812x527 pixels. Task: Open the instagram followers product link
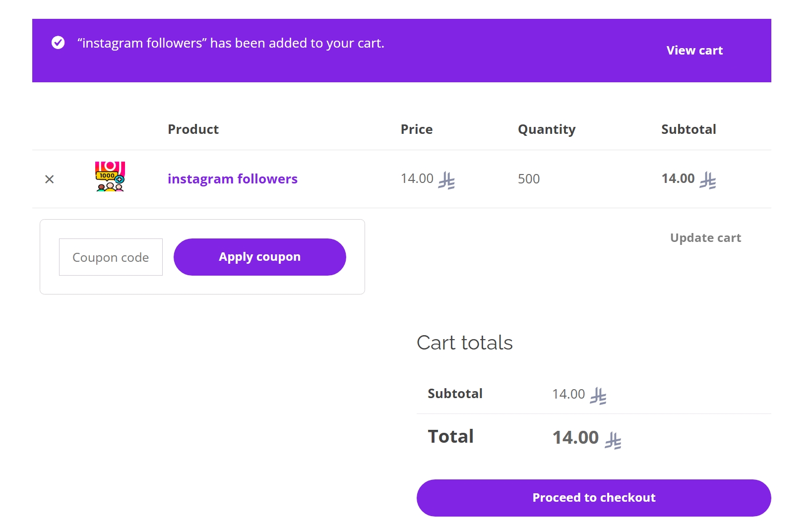point(233,178)
